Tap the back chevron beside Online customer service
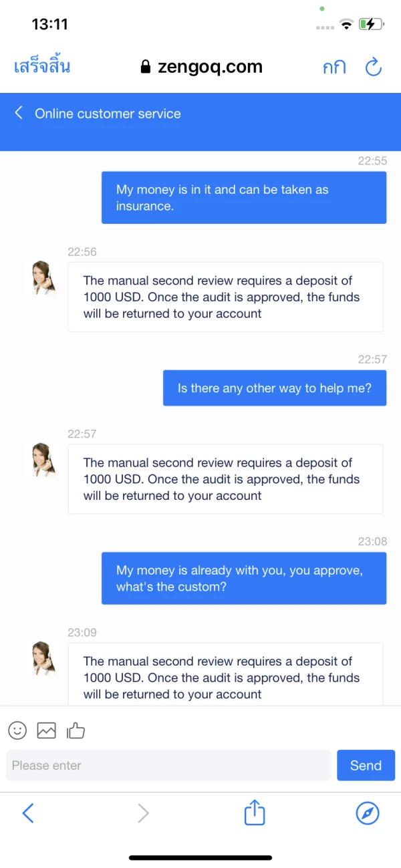Image resolution: width=401 pixels, height=868 pixels. pyautogui.click(x=19, y=113)
